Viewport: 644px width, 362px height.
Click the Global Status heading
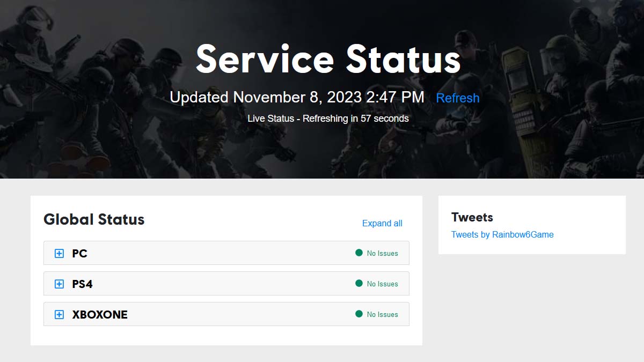pos(94,219)
